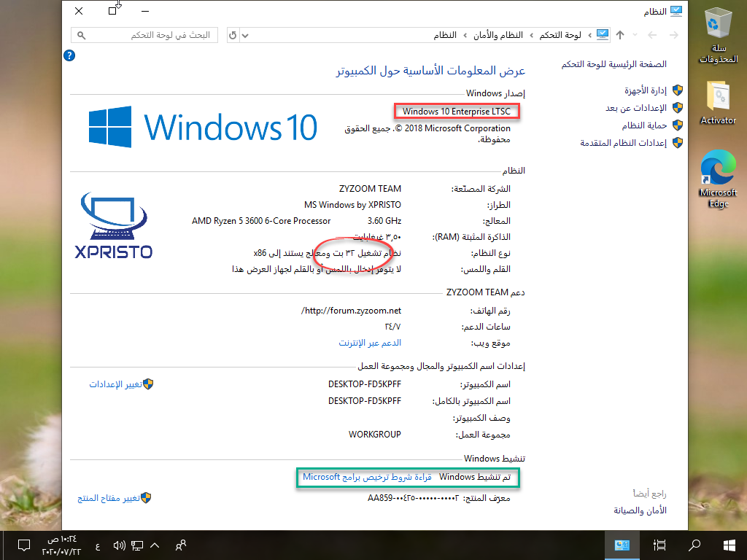The width and height of the screenshot is (747, 560).
Task: Select "AMD Ryzen 5 3600 6-Core Processor" text
Action: [x=261, y=221]
